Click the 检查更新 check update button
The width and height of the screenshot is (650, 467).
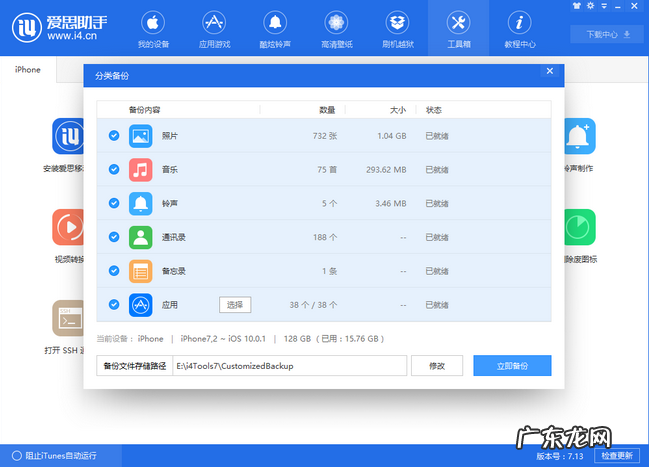[x=617, y=456]
